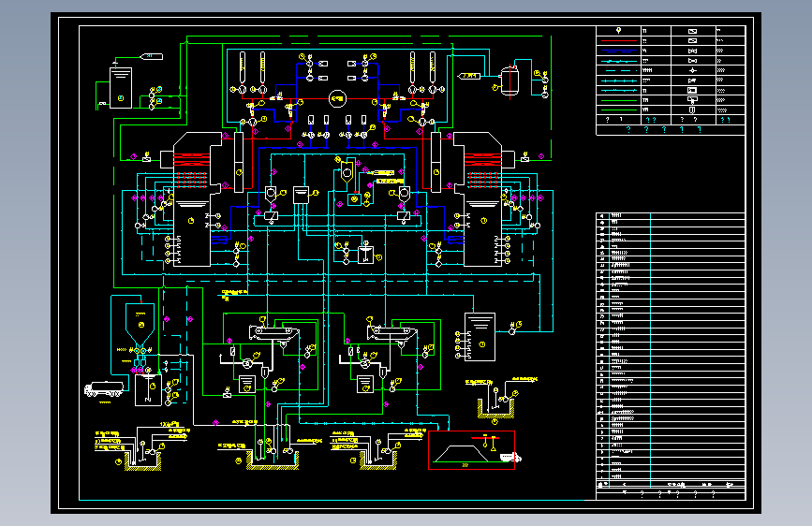Viewport: 812px width, 526px height.
Task: Select the hatched pit above the red box
Action: [x=495, y=408]
